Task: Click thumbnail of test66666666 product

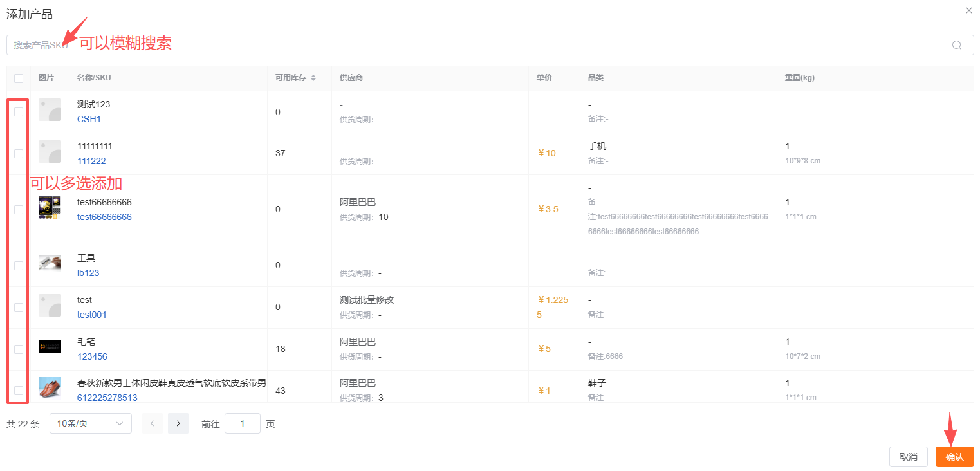Action: [50, 209]
